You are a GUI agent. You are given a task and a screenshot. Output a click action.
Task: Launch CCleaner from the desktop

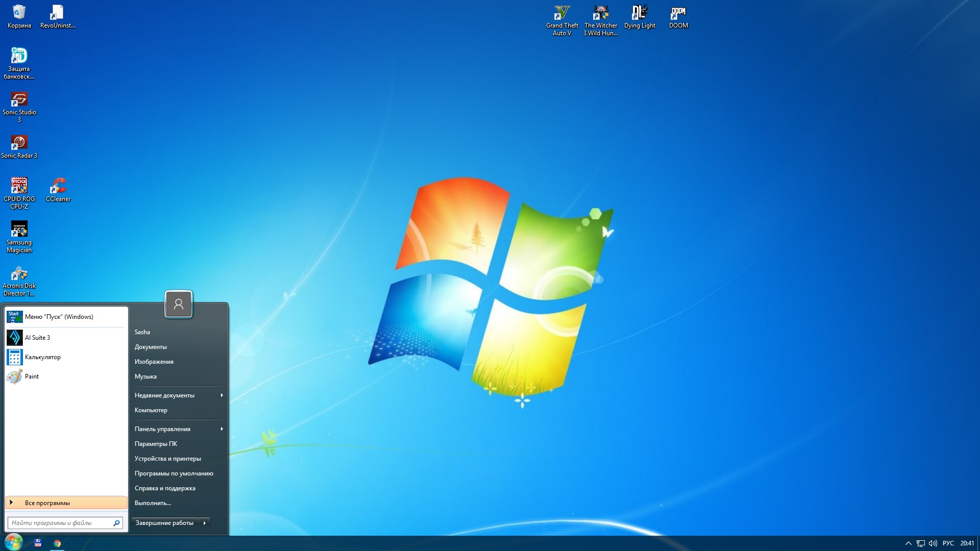point(58,190)
